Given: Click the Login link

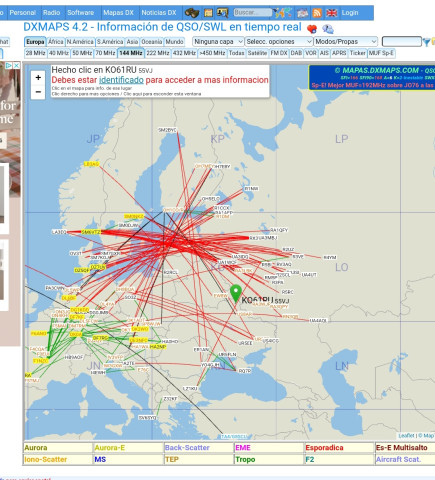Looking at the screenshot, I should click(x=350, y=13).
